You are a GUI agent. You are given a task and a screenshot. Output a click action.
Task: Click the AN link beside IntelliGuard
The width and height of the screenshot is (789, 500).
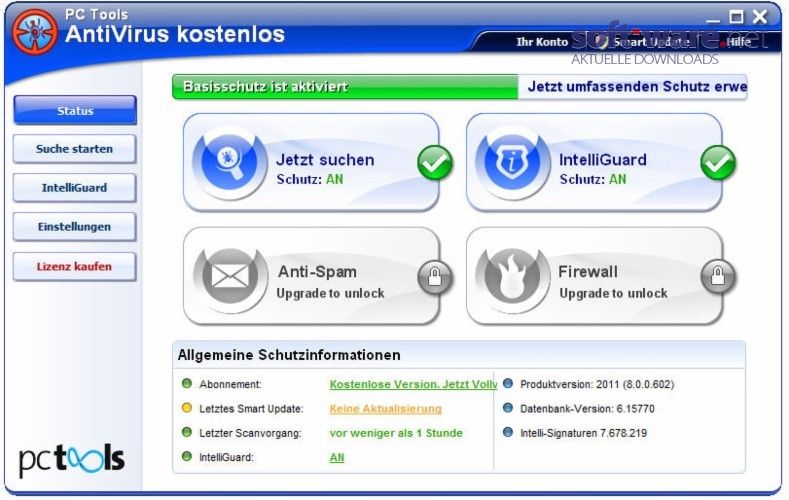click(337, 458)
